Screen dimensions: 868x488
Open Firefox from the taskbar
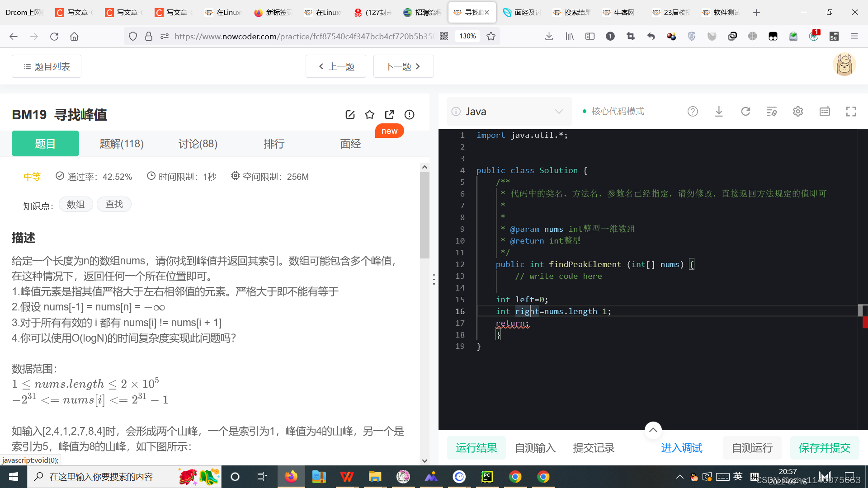[x=291, y=476]
